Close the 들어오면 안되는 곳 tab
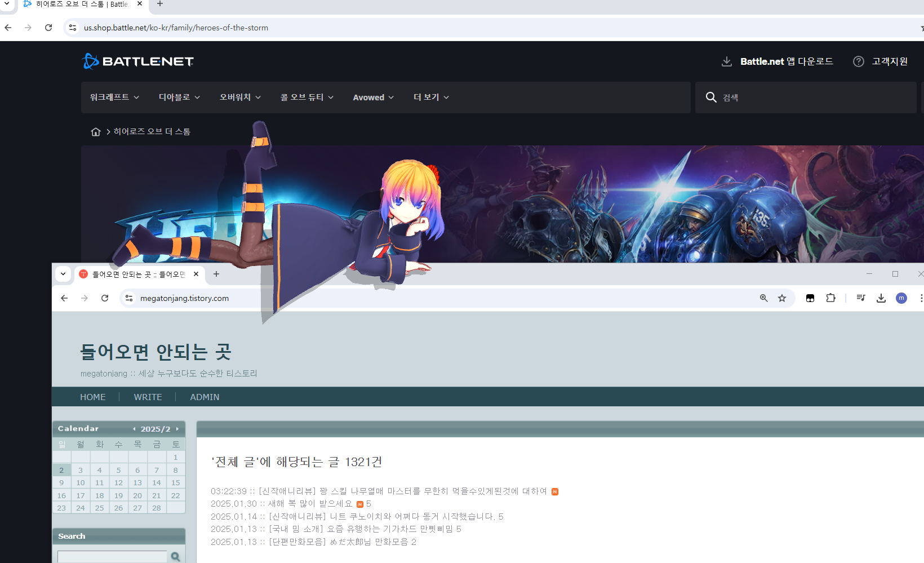Screen dimensions: 924x563 click(x=196, y=274)
